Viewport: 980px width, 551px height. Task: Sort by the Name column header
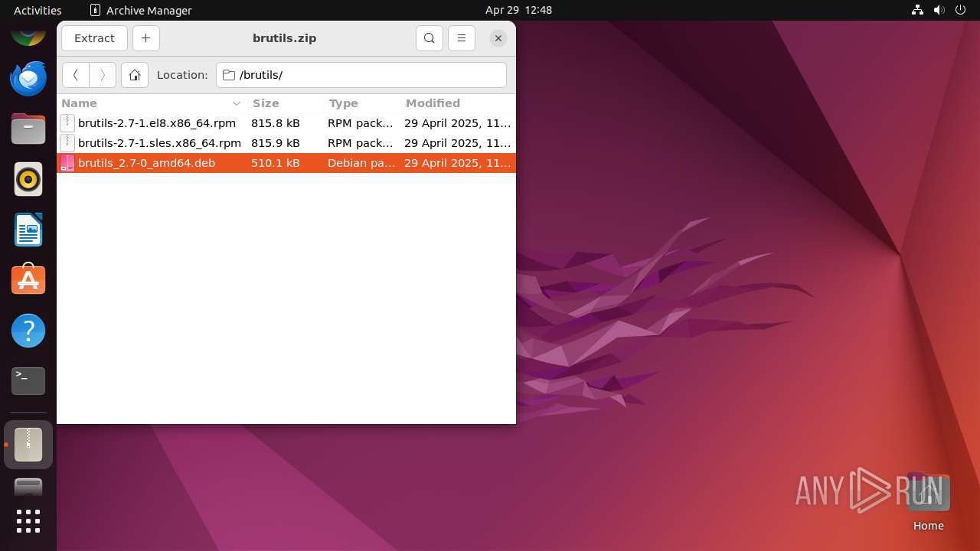(x=152, y=103)
